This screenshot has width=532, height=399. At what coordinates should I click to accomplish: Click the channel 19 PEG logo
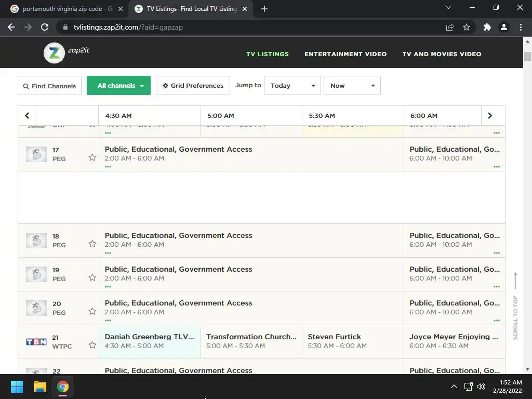pos(37,274)
